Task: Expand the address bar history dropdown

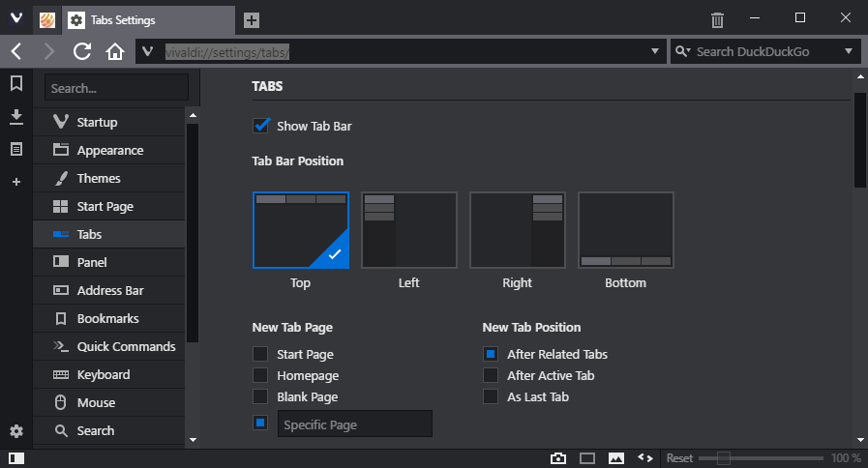Action: point(655,51)
